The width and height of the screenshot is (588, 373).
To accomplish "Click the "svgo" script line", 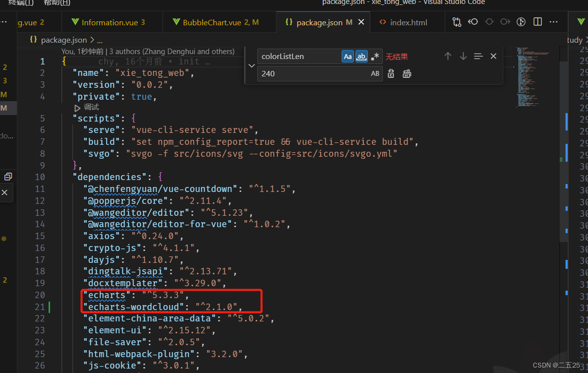I will [x=240, y=154].
